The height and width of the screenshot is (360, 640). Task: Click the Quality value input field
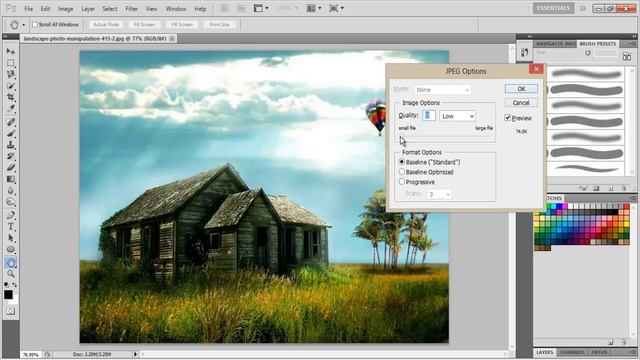coord(429,116)
